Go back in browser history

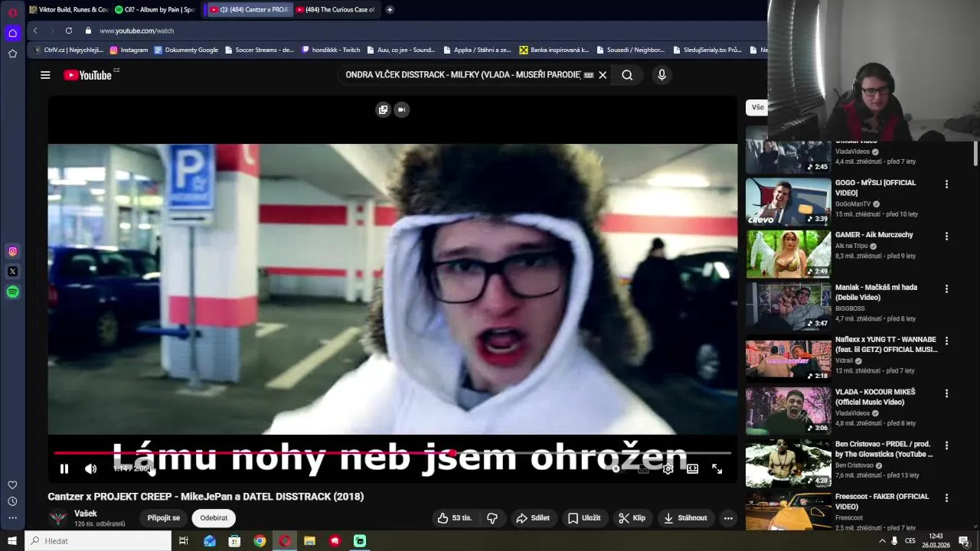click(x=35, y=31)
